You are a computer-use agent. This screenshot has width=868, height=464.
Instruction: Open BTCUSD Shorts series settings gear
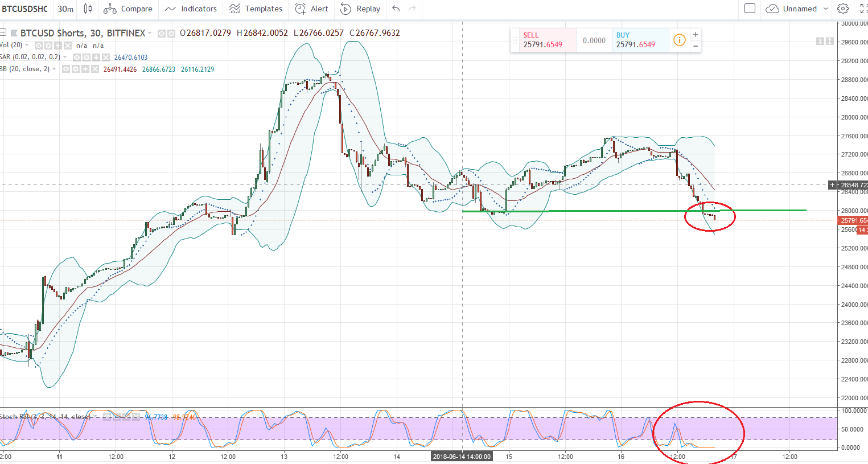click(171, 34)
